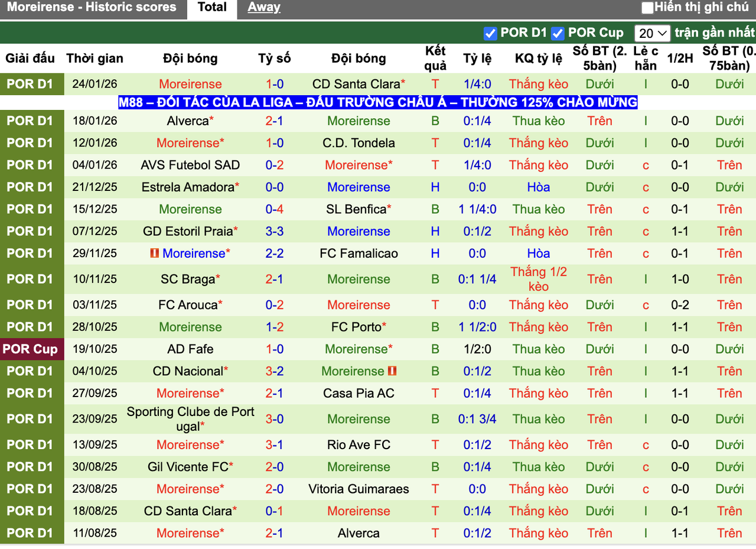Viewport: 756px width, 549px height.
Task: Click the Kết quả column header
Action: 435,58
